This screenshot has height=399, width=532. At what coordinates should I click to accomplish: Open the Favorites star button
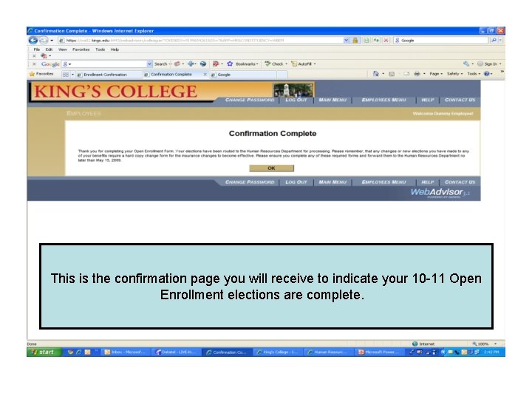click(x=41, y=74)
